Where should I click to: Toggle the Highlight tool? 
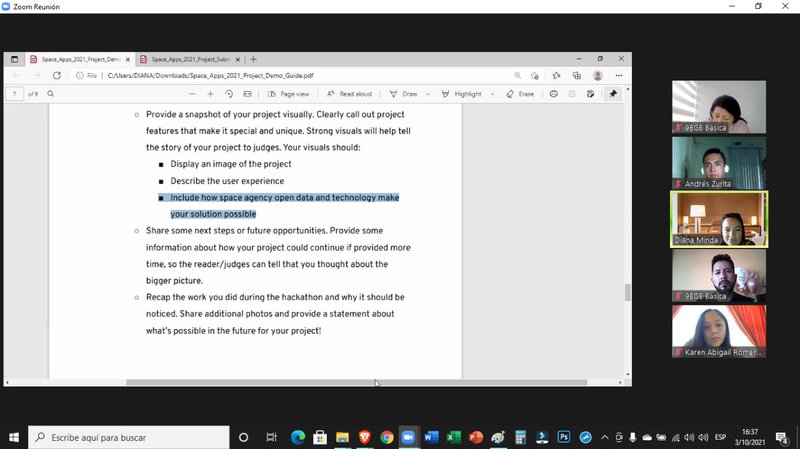point(460,94)
